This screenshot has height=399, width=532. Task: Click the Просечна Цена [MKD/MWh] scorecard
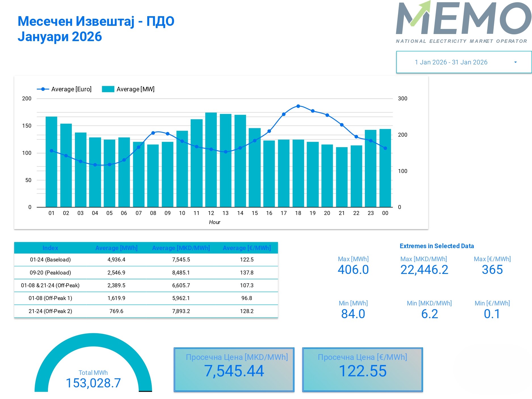(234, 370)
